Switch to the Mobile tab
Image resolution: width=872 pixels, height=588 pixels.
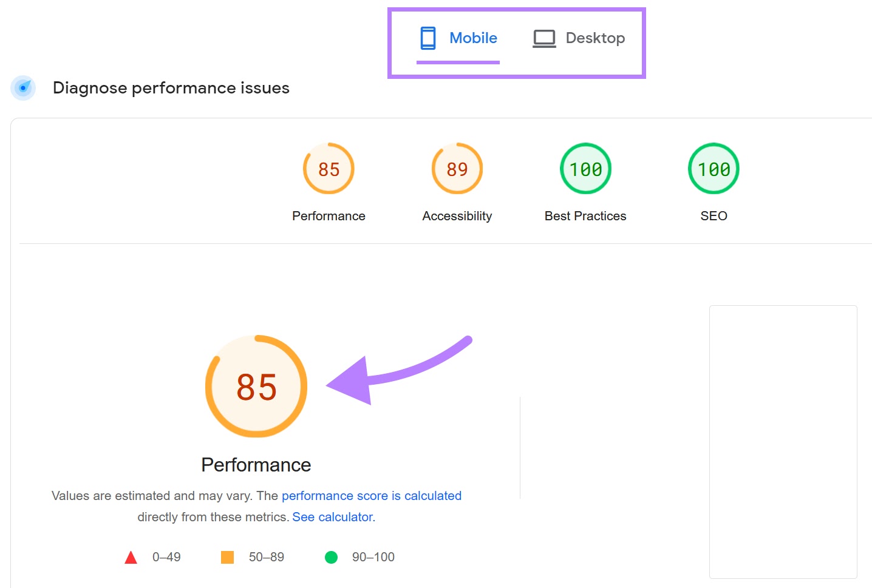473,38
